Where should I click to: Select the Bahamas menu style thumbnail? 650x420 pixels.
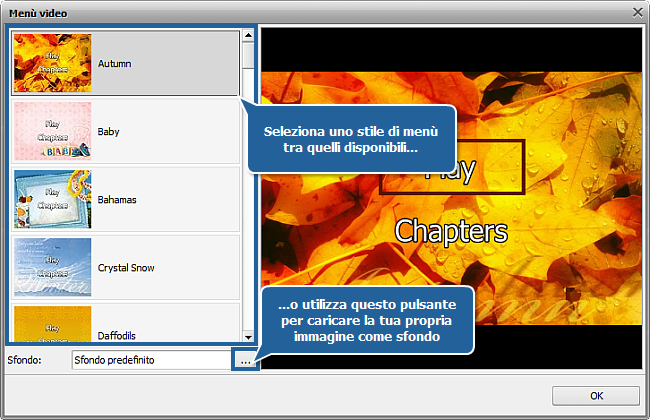(x=53, y=199)
